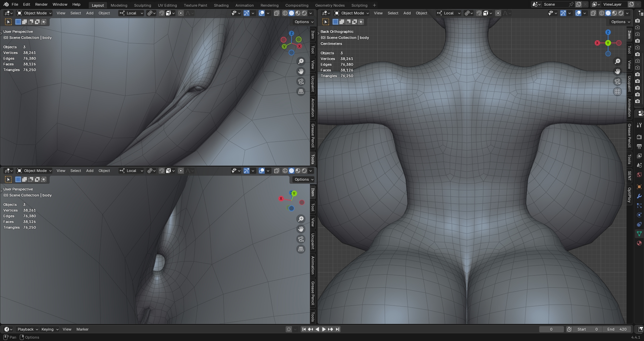Screen dimensions: 644x341
Task: Play the animation forward
Action: click(x=324, y=329)
